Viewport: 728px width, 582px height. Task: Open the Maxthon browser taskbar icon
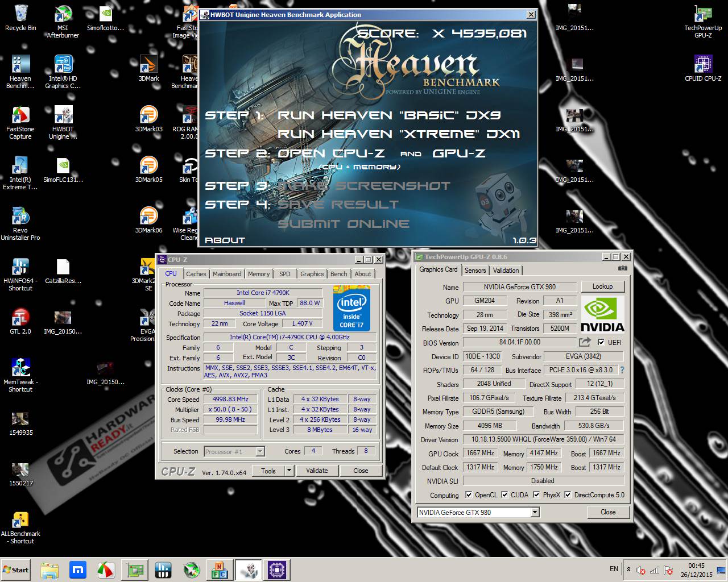[78, 570]
